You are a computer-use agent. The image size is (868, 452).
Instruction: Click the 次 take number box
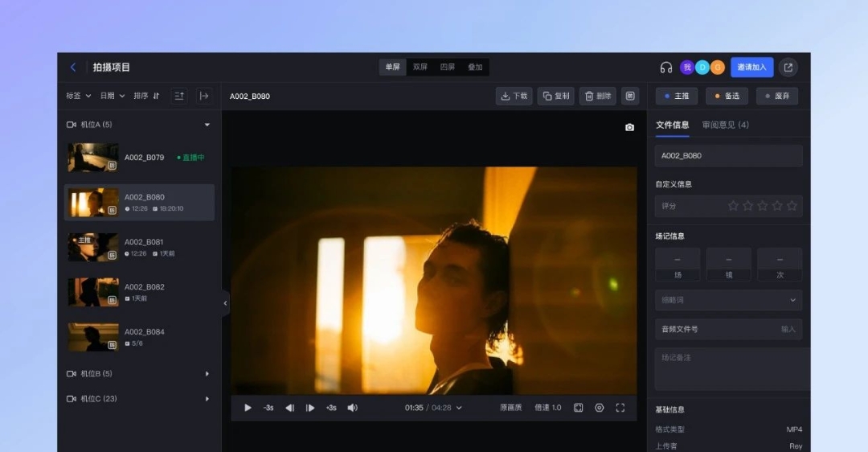[x=780, y=265]
